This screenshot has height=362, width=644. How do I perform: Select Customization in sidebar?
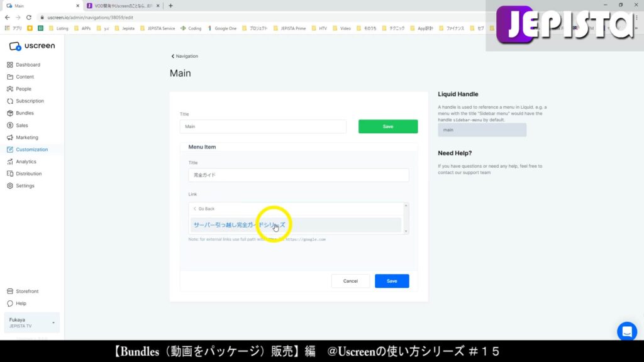point(31,150)
